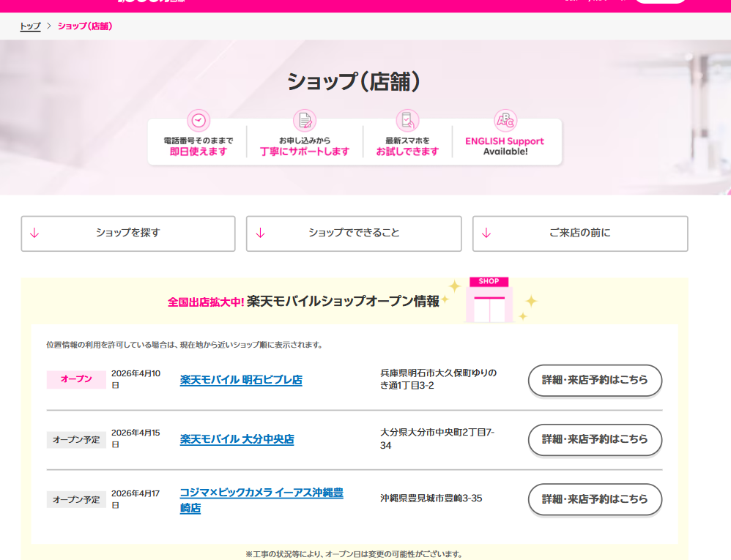Jump to the ショップでできること section
Image resolution: width=731 pixels, height=560 pixels.
(354, 234)
